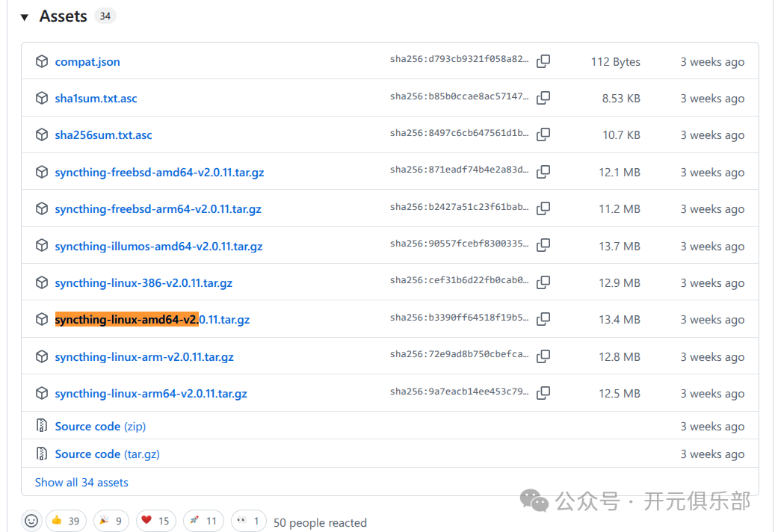
Task: Toggle the eyes reaction with 1
Action: pos(248,521)
